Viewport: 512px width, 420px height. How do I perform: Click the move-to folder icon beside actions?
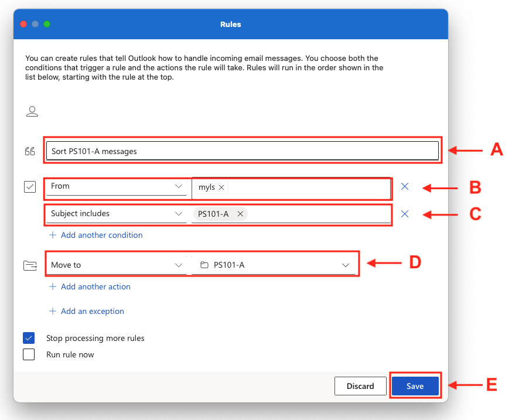point(30,265)
